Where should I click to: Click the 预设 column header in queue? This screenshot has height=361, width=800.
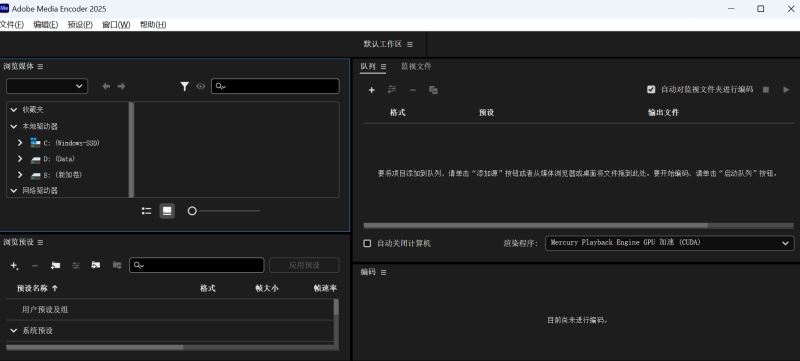(x=486, y=113)
